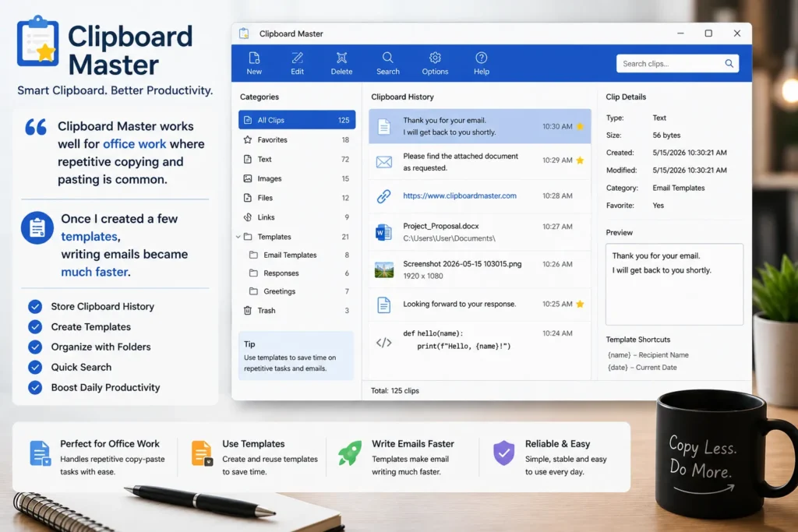
Task: Click the All Clips list icon
Action: click(247, 120)
